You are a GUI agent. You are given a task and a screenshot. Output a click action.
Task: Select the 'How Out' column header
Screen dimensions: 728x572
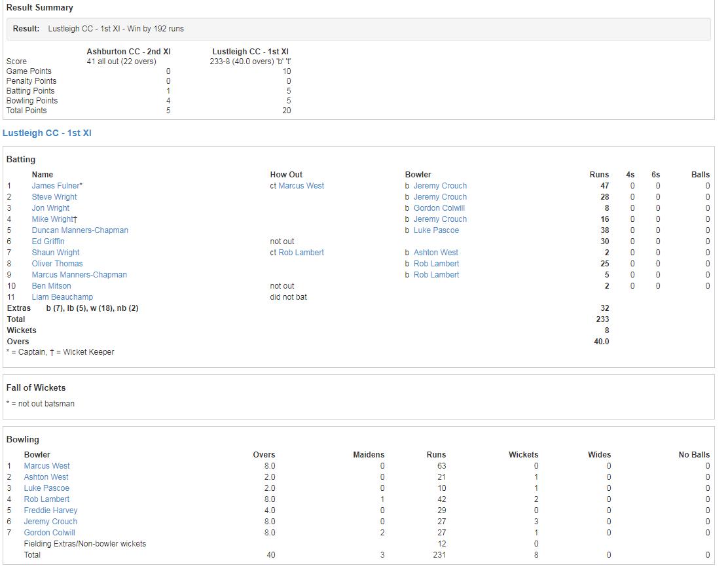tap(287, 175)
